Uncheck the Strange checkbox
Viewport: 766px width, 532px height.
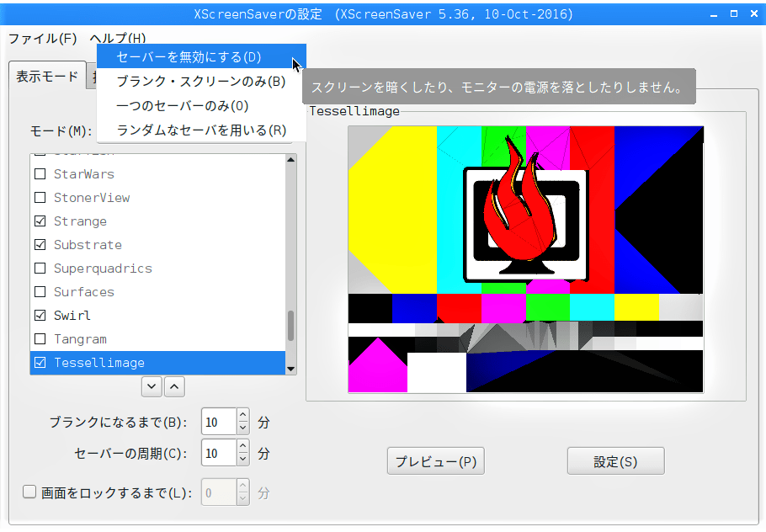(40, 221)
